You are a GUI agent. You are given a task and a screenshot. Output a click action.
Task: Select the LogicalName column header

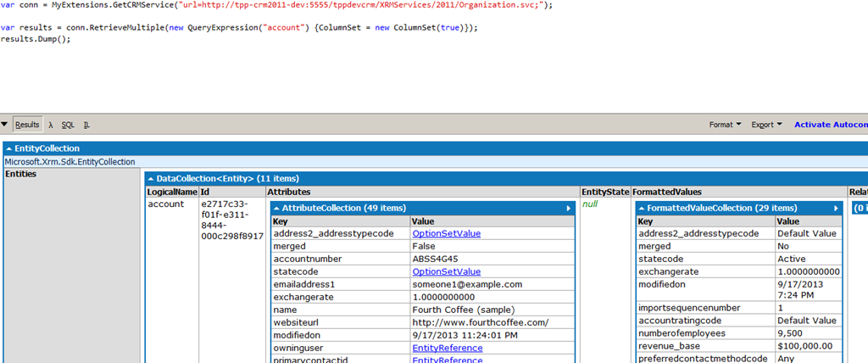(x=171, y=192)
